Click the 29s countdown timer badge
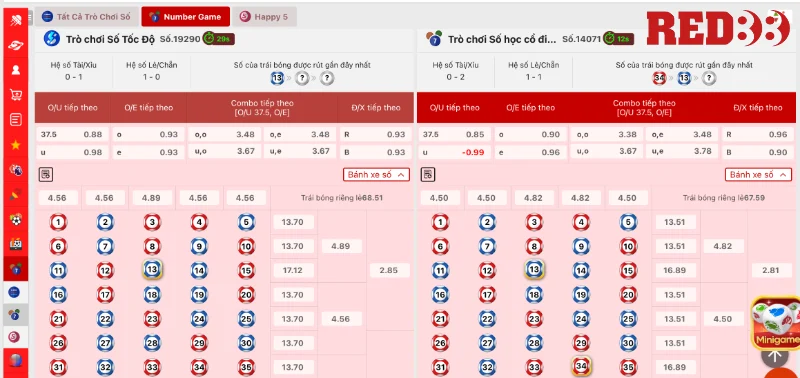This screenshot has height=378, width=800. pyautogui.click(x=219, y=39)
